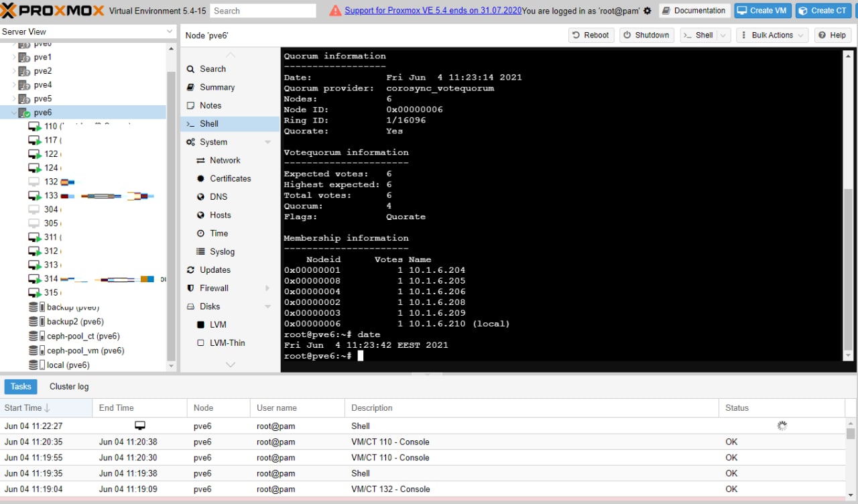Click the storage icon for local (pve6)
The image size is (858, 504).
36,365
